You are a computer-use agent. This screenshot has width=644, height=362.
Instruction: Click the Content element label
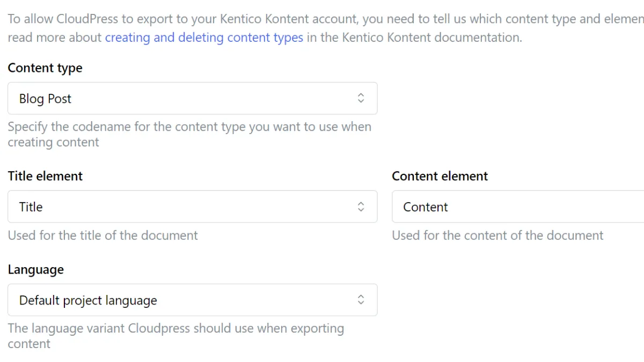(440, 176)
